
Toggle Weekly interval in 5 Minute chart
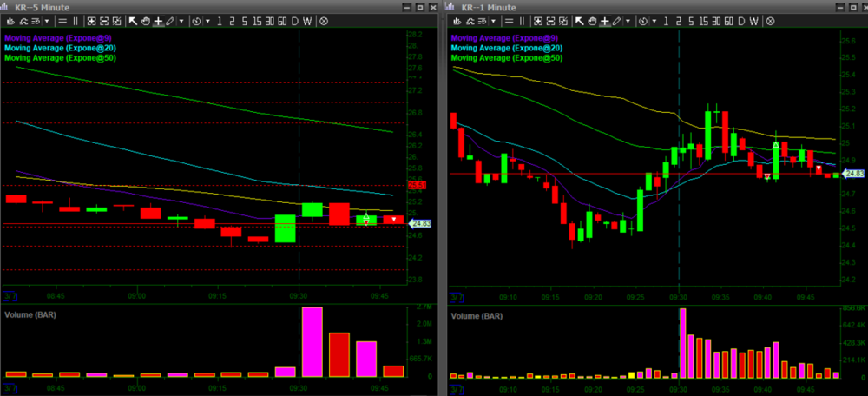(x=307, y=21)
